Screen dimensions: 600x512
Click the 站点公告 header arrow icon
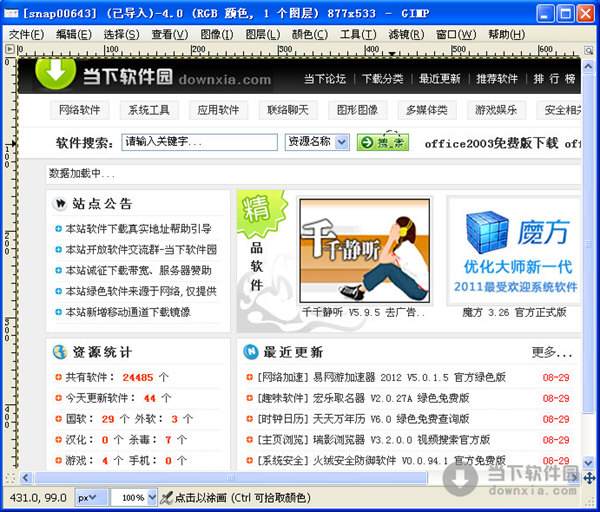(60, 204)
